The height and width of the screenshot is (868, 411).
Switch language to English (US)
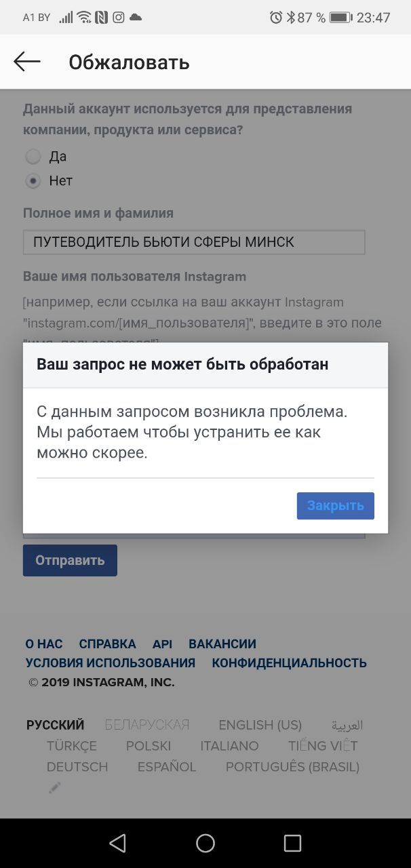pyautogui.click(x=260, y=725)
